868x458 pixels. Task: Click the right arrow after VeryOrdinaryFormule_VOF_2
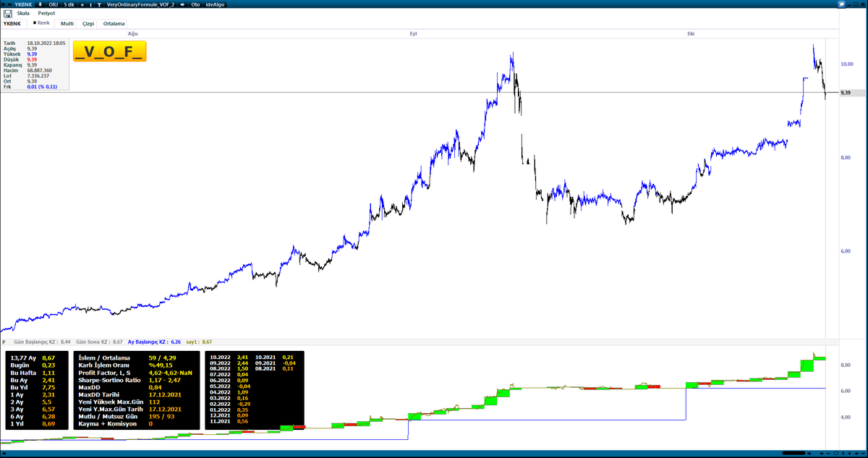pos(182,4)
